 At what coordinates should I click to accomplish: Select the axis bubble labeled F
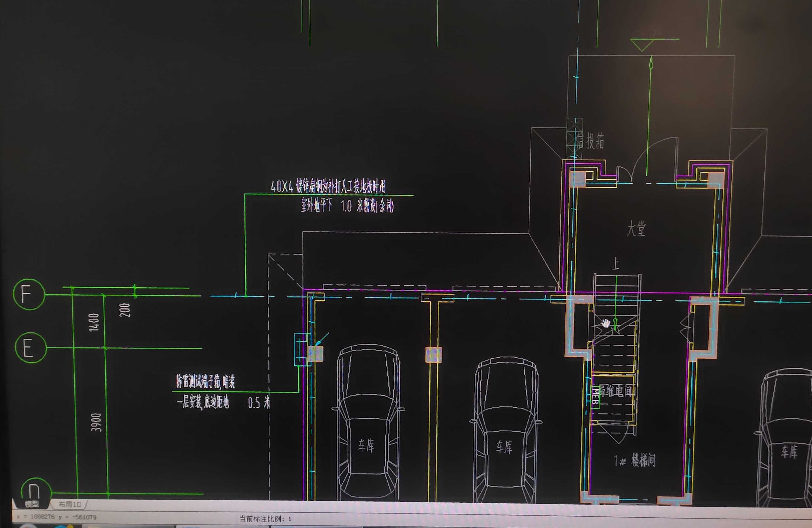pos(29,294)
